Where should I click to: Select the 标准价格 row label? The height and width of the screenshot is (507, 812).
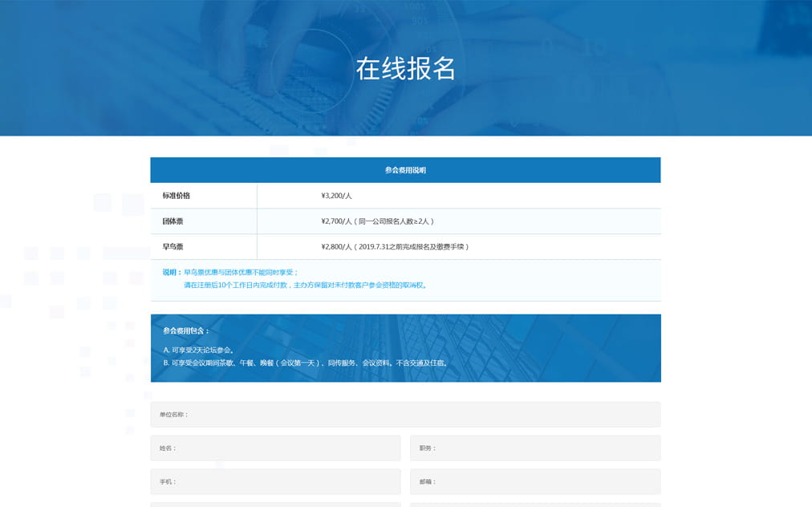click(177, 196)
